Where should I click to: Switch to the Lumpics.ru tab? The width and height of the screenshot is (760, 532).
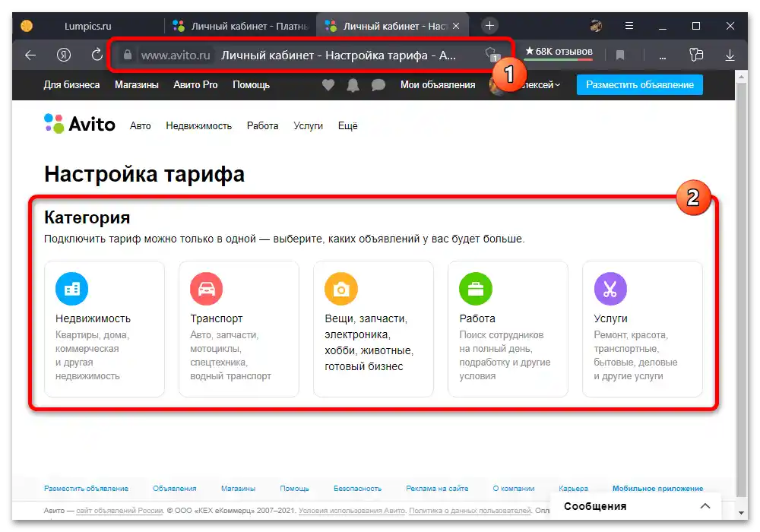87,26
